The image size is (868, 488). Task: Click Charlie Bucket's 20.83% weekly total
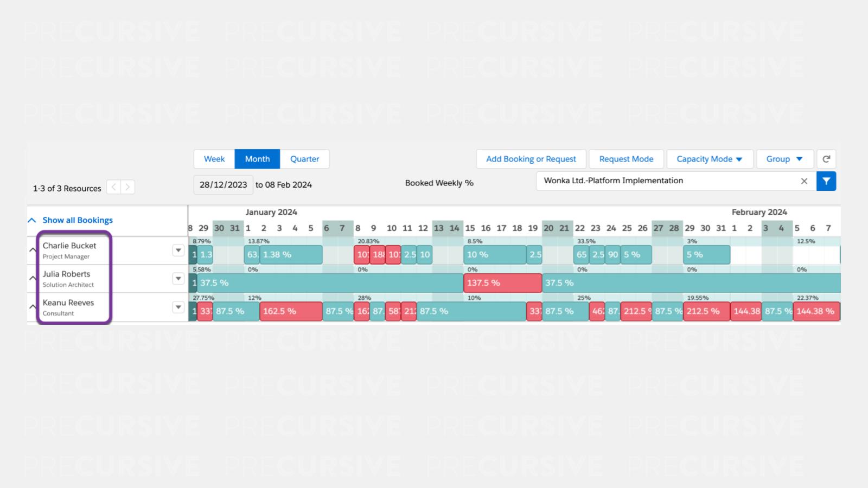click(368, 241)
